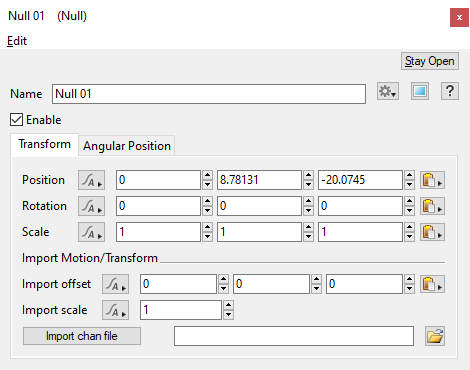Increase Import scale with up spinner arrow
The width and height of the screenshot is (470, 370).
click(228, 305)
